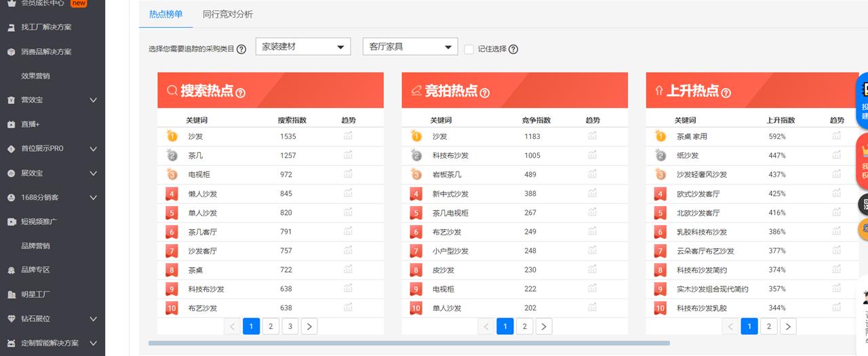The image size is (868, 356).
Task: Click the 上升热点 up-arrow icon
Action: coord(658,90)
